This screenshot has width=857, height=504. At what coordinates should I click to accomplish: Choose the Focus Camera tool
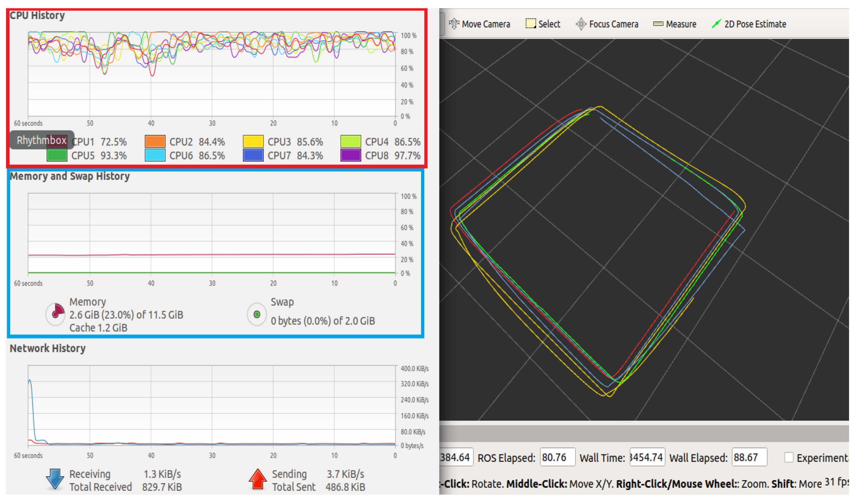[x=607, y=24]
